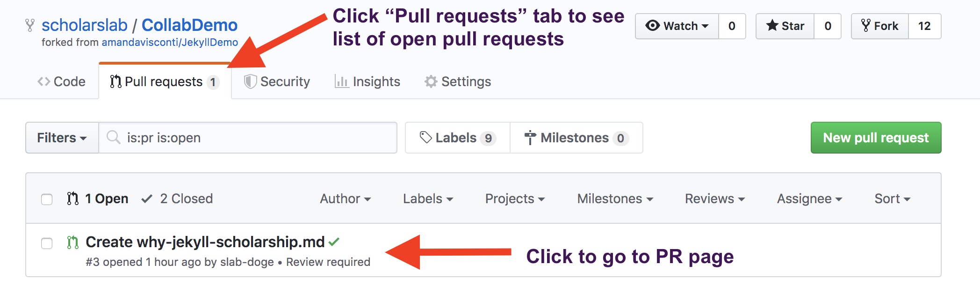Viewport: 980px width, 294px height.
Task: Click the New pull request button
Action: (x=875, y=138)
